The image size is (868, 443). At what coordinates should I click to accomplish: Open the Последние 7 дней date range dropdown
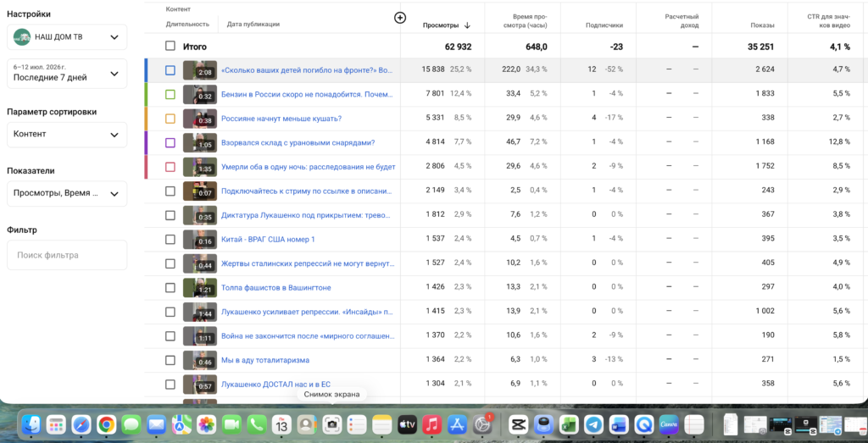tap(67, 74)
